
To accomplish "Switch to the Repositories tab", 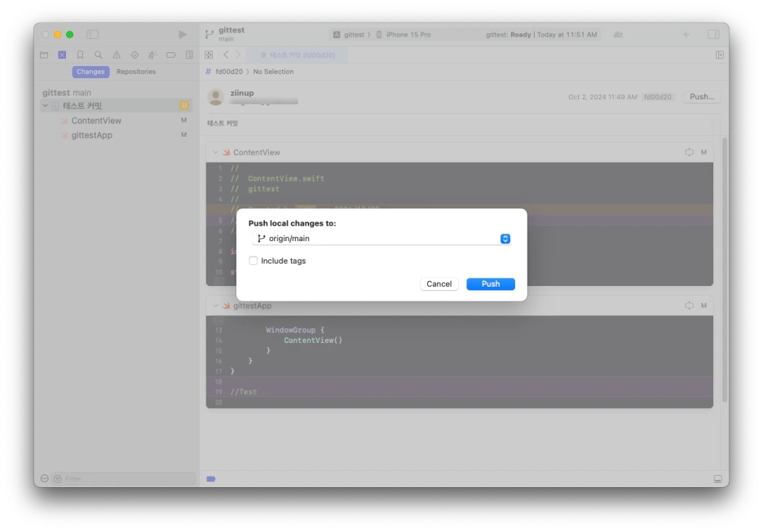I will tap(136, 72).
